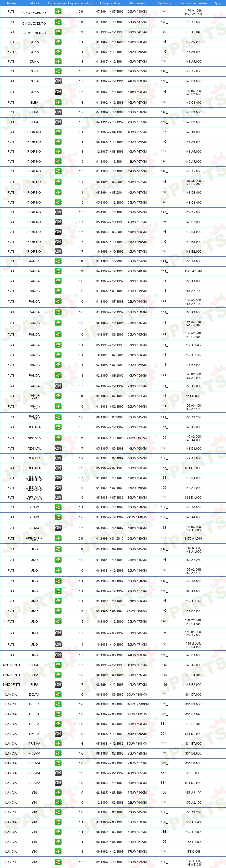226x868 pixels.
Task: Click petrol icon in FIAT REGATA 1.6 row
Action: pos(58,438)
